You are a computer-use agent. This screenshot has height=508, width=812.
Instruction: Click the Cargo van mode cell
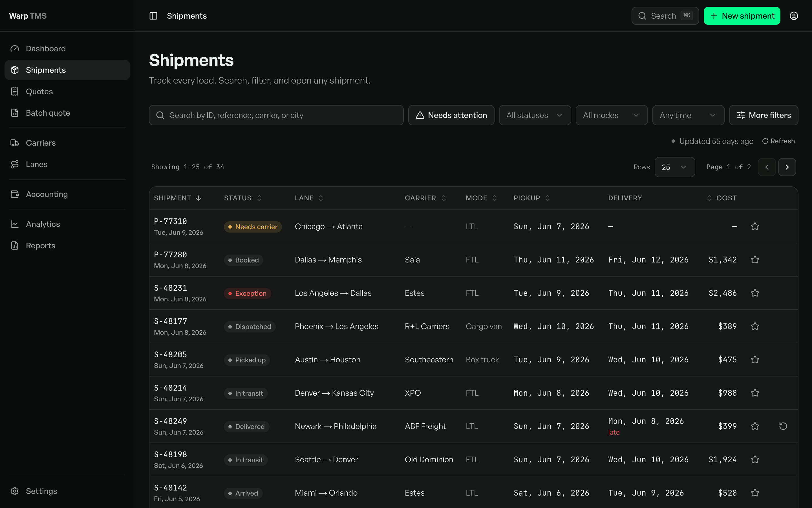[x=484, y=326]
